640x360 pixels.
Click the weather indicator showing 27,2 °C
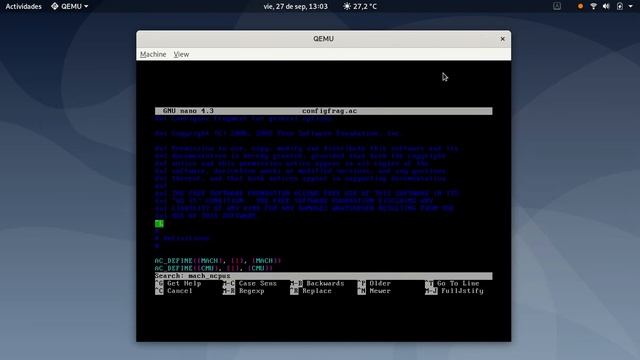pos(360,6)
